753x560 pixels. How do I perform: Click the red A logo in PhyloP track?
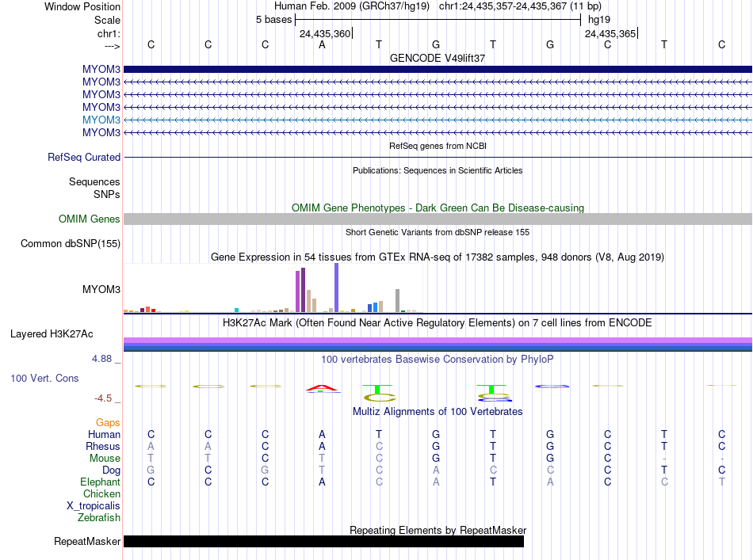pos(323,388)
